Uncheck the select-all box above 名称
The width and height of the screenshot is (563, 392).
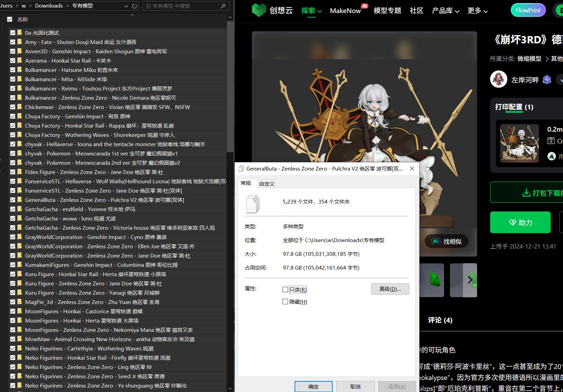coord(10,19)
